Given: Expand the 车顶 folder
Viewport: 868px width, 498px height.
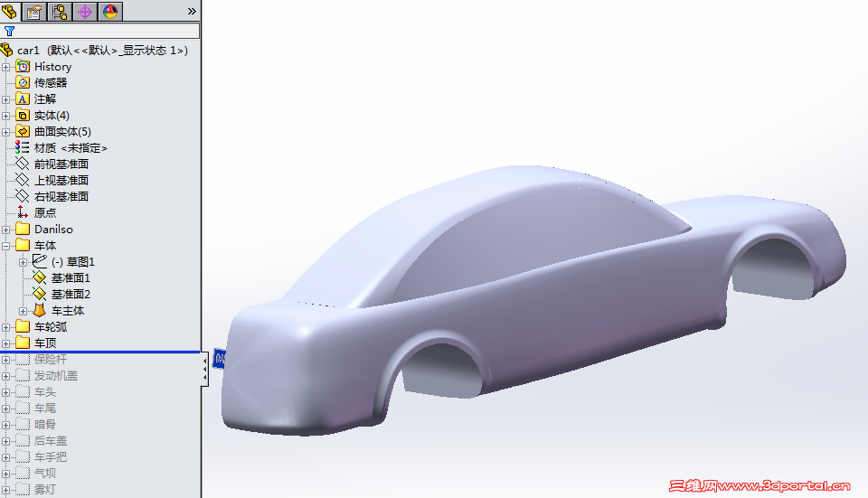Looking at the screenshot, I should click(x=5, y=343).
